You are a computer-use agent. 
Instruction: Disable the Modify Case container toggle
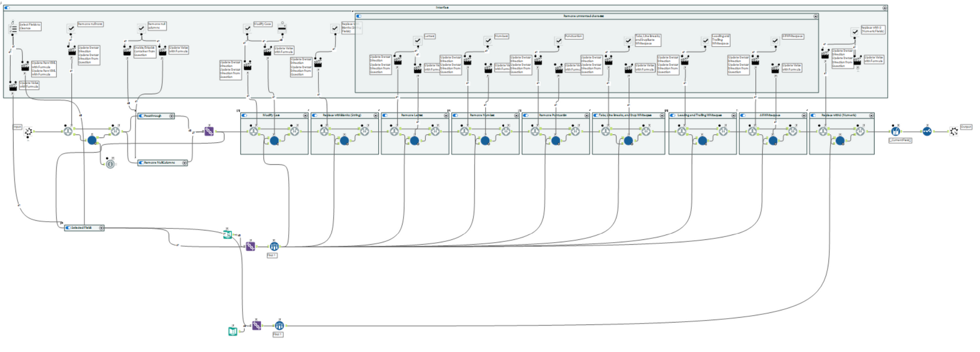click(x=245, y=116)
